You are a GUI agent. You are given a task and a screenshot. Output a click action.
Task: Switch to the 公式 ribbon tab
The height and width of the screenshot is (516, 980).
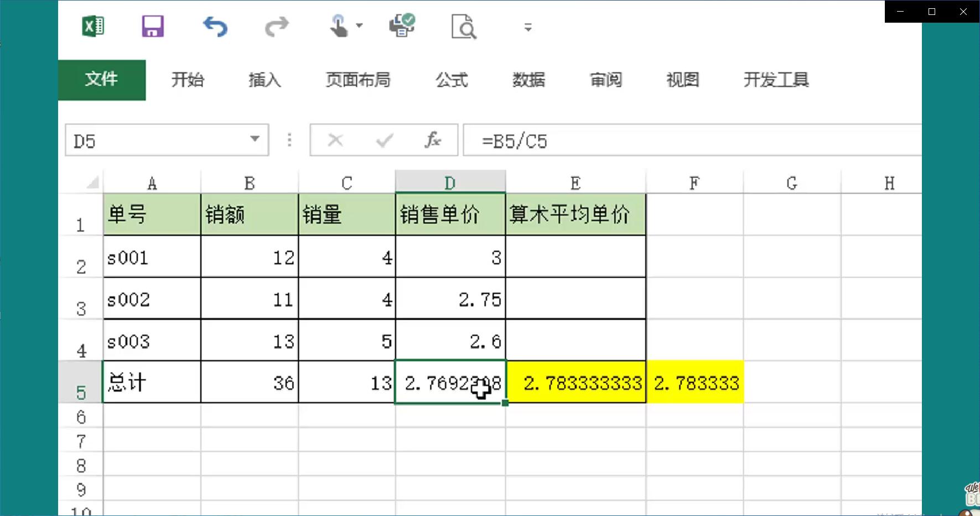point(452,80)
